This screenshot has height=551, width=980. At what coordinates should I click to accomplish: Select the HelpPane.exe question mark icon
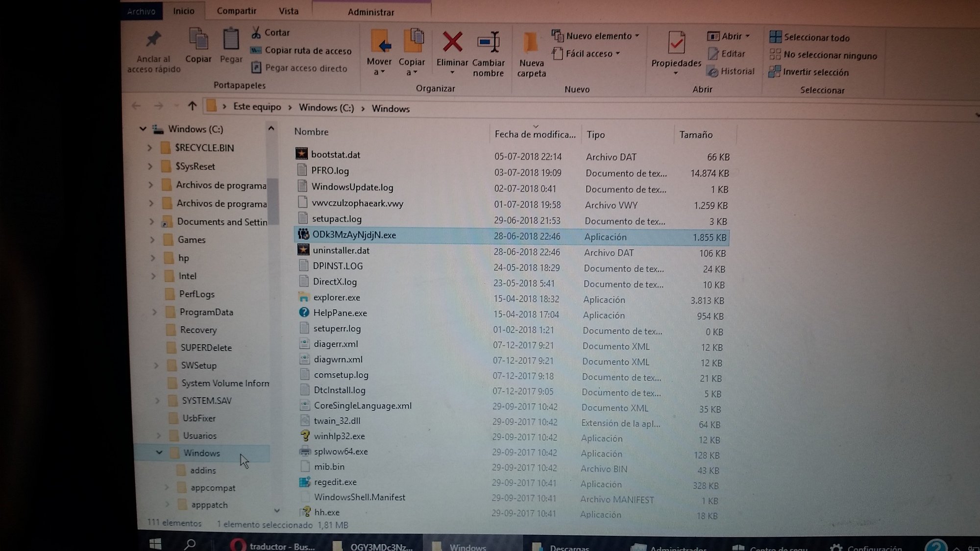click(304, 312)
